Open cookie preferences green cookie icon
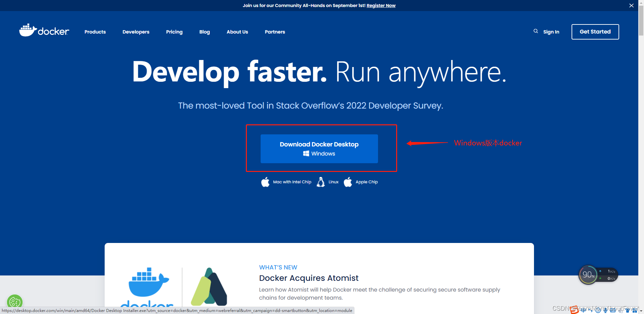Image resolution: width=644 pixels, height=314 pixels. 14,302
